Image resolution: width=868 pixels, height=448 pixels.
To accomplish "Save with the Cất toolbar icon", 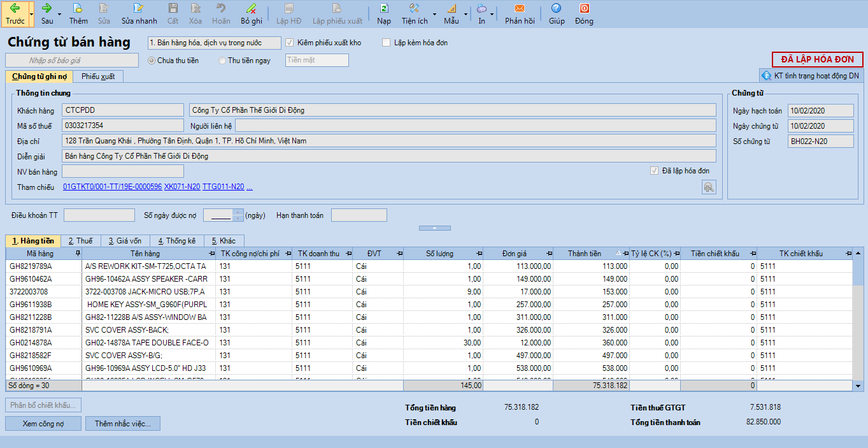I will (173, 13).
